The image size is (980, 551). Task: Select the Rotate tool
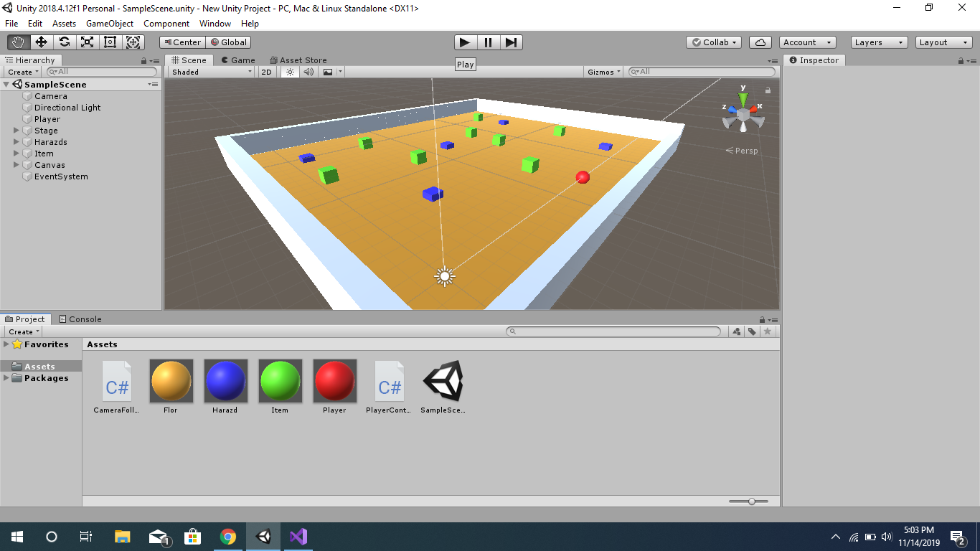[64, 42]
